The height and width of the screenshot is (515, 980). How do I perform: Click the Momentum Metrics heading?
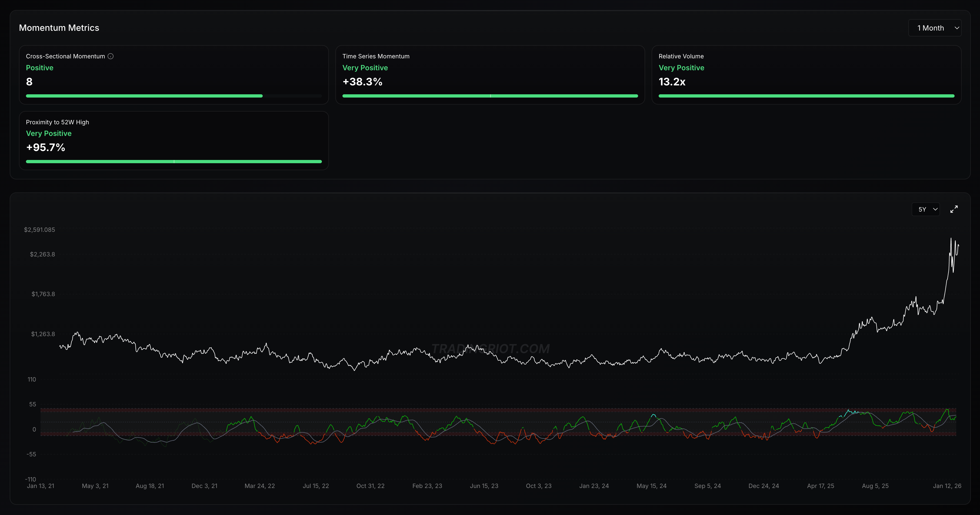[59, 28]
